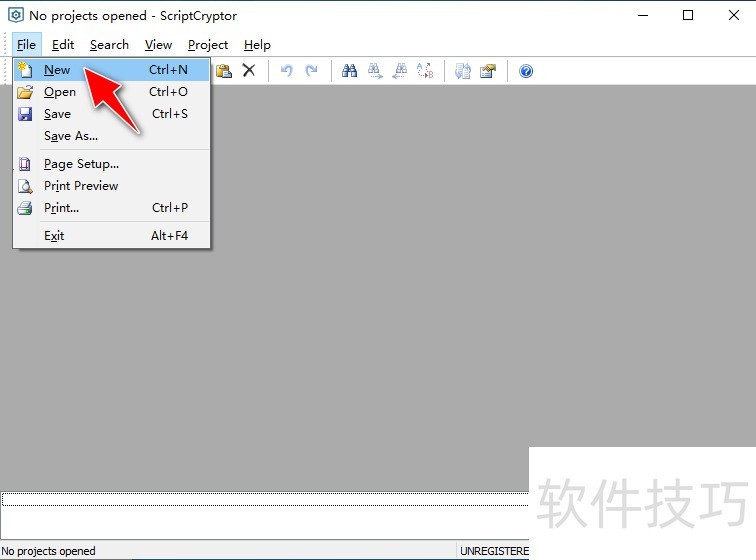This screenshot has height=560, width=756.
Task: Click the convert scripts toolbar icon
Action: (x=463, y=71)
